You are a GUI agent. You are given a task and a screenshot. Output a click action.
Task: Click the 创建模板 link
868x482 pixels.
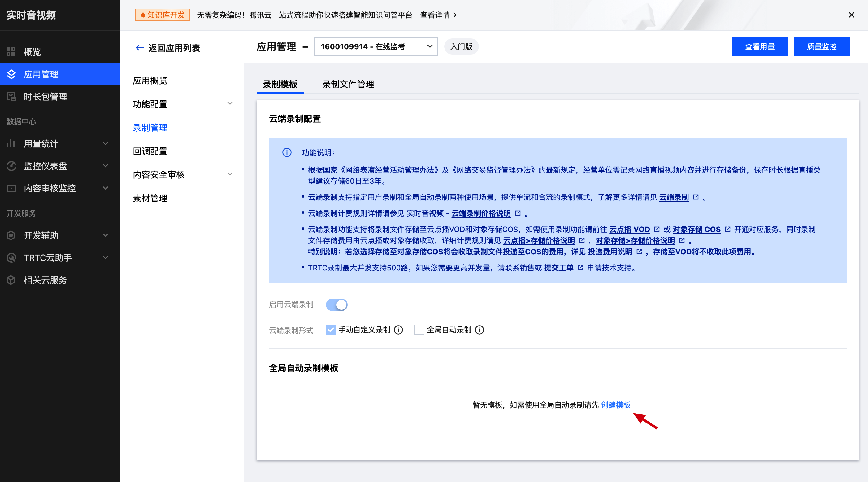[x=616, y=405]
